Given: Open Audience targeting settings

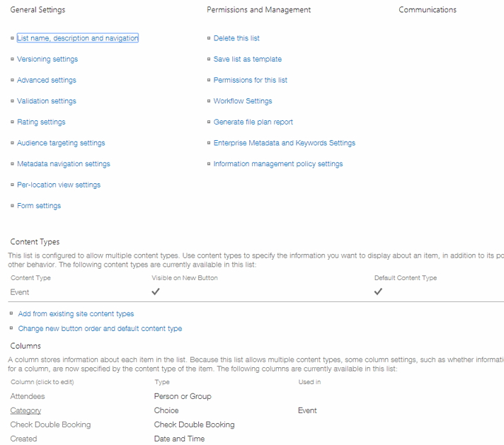Looking at the screenshot, I should pos(61,143).
